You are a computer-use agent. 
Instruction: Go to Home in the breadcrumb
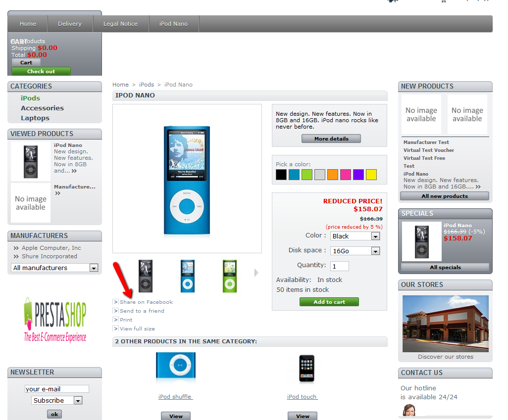pos(120,85)
